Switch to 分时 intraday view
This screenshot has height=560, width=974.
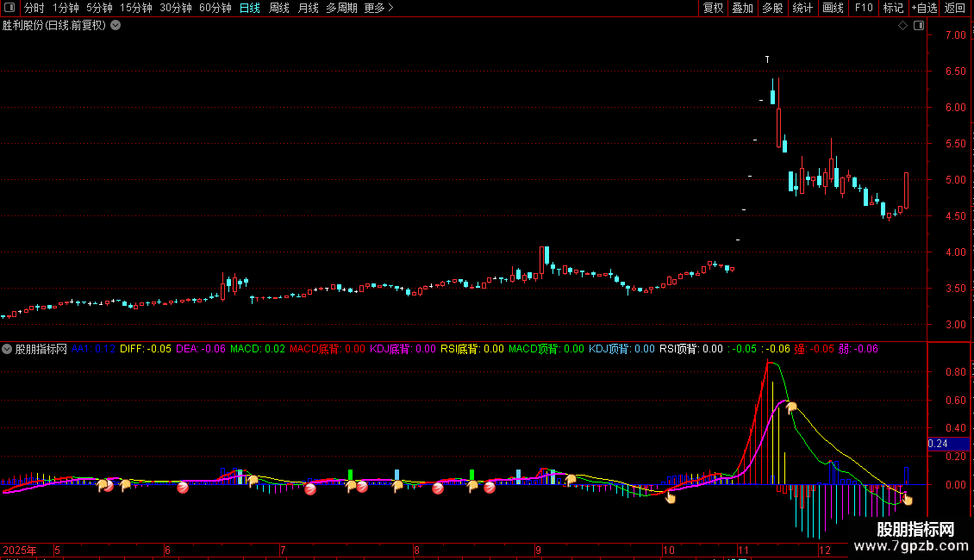coord(34,8)
